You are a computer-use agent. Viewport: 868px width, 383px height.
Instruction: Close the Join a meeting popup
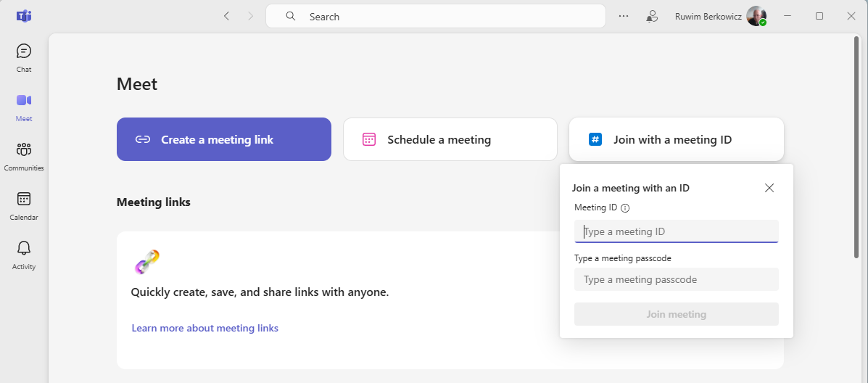click(769, 188)
